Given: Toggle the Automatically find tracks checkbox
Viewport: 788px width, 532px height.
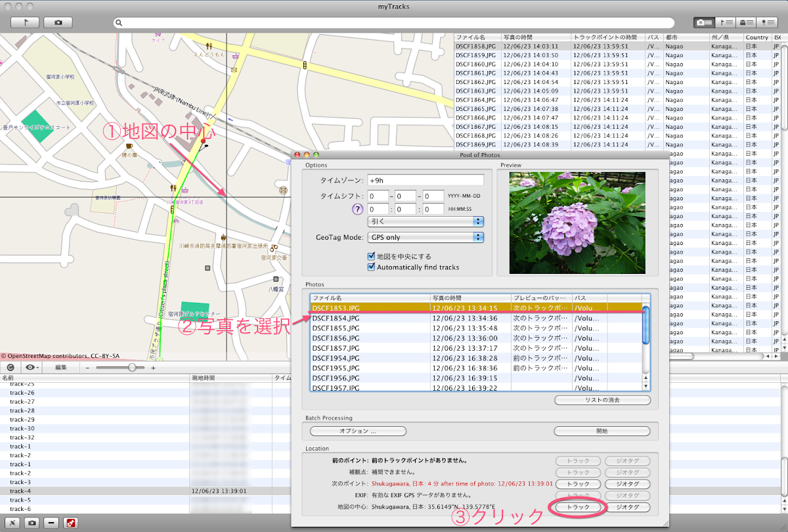Looking at the screenshot, I should click(372, 267).
